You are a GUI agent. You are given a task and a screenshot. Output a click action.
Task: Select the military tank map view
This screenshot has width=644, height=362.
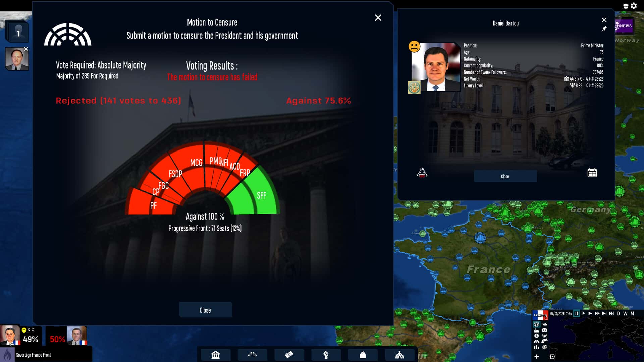(545, 324)
